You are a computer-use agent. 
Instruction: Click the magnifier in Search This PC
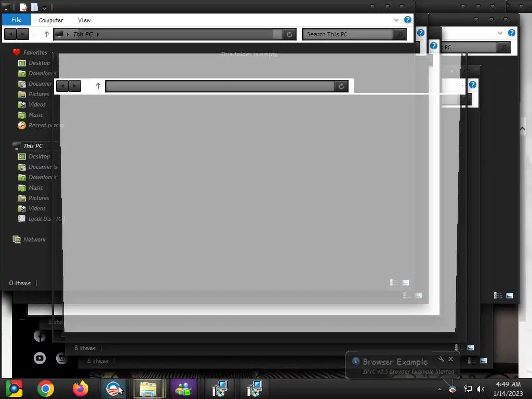[400, 34]
